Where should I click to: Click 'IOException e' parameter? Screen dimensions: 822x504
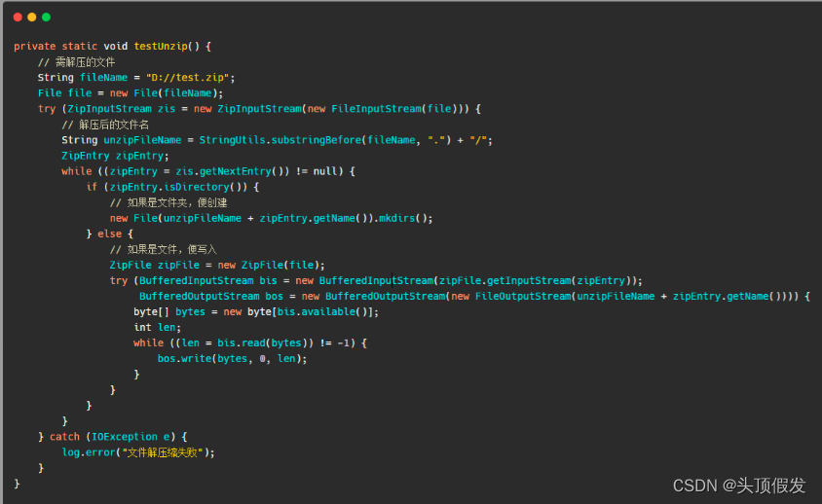[131, 437]
